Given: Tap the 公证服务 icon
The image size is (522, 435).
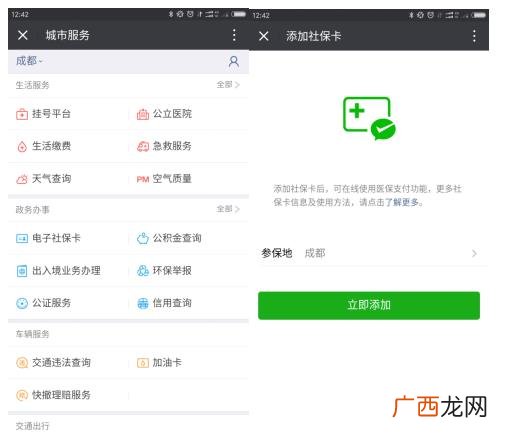Looking at the screenshot, I should point(22,303).
